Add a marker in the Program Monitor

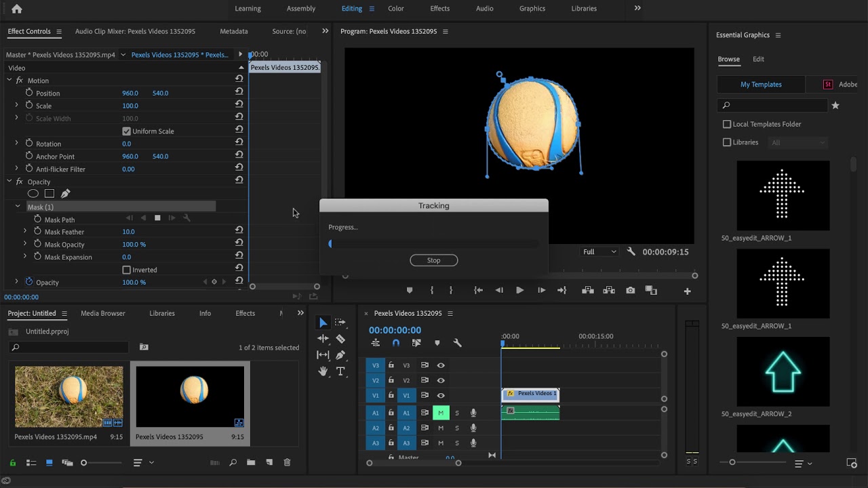(410, 290)
